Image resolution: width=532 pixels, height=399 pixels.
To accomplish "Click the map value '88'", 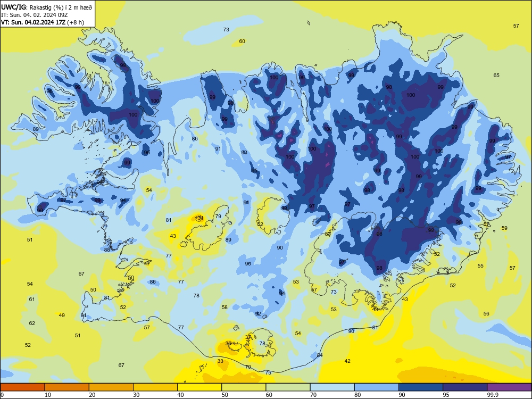I will point(107,250).
